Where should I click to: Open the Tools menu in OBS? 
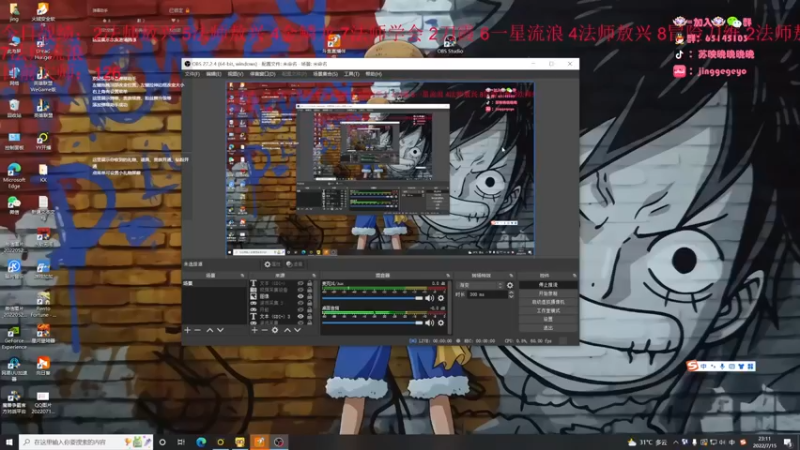click(x=351, y=74)
